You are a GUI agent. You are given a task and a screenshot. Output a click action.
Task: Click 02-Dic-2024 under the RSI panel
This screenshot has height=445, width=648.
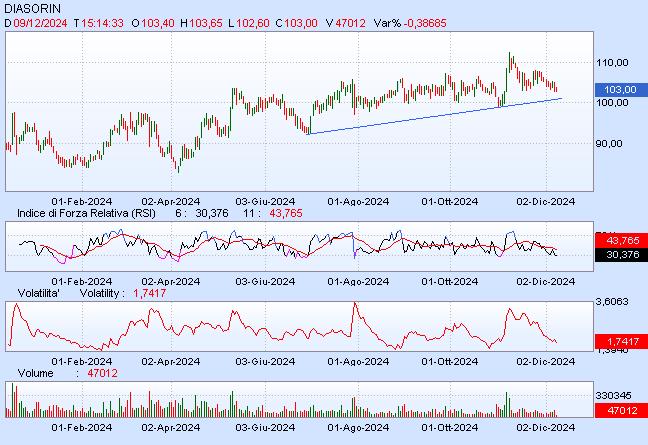coord(546,281)
